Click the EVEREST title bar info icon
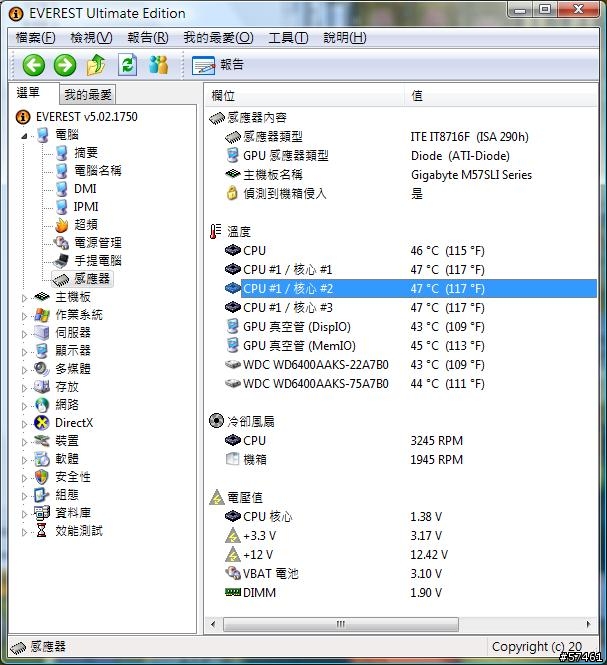The height and width of the screenshot is (665, 607). point(16,14)
